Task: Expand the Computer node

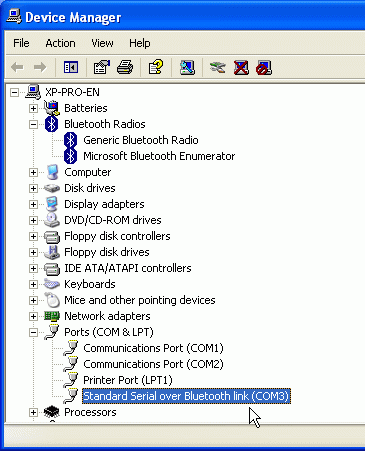Action: (x=33, y=172)
